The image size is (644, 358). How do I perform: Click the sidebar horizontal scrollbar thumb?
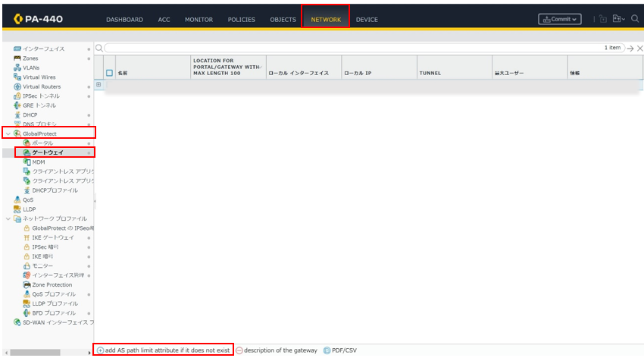click(36, 353)
